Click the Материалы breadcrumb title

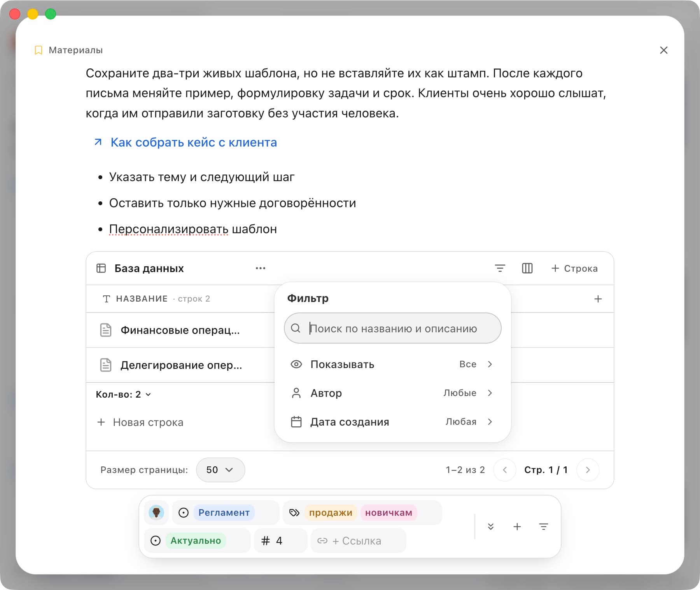point(76,50)
